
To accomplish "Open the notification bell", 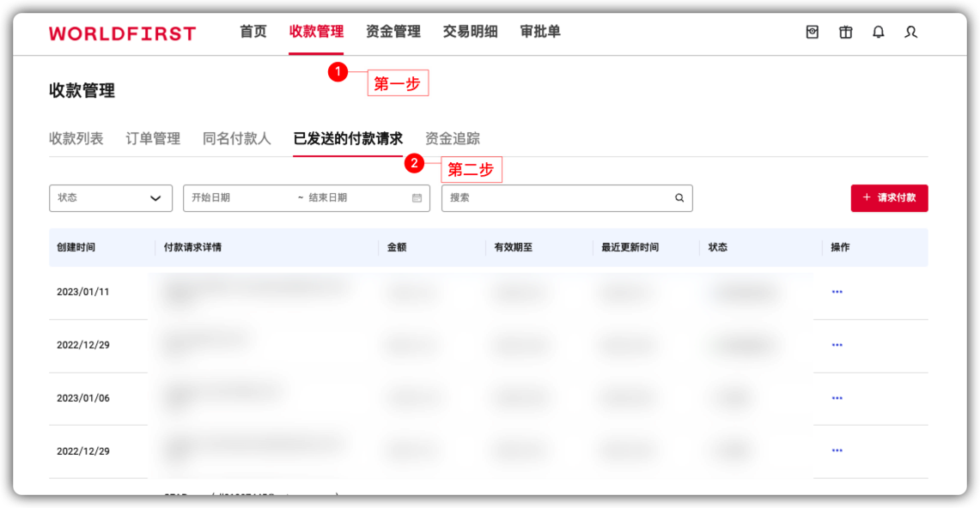I will tap(878, 32).
